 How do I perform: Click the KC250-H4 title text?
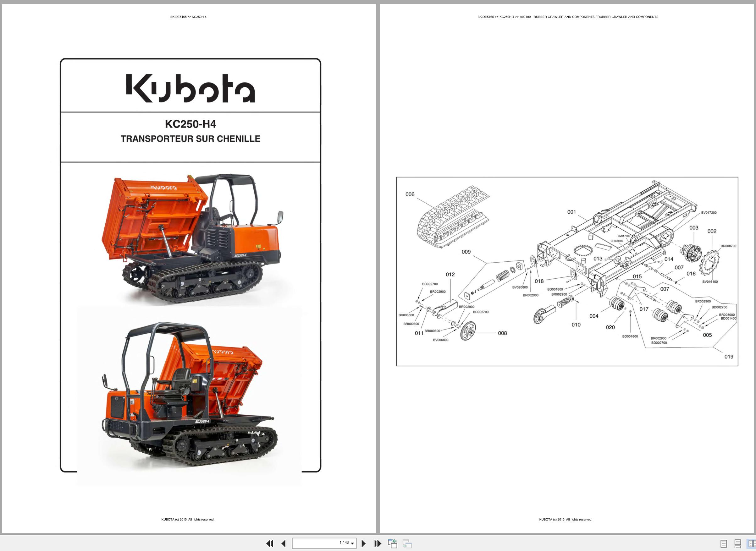coord(190,124)
